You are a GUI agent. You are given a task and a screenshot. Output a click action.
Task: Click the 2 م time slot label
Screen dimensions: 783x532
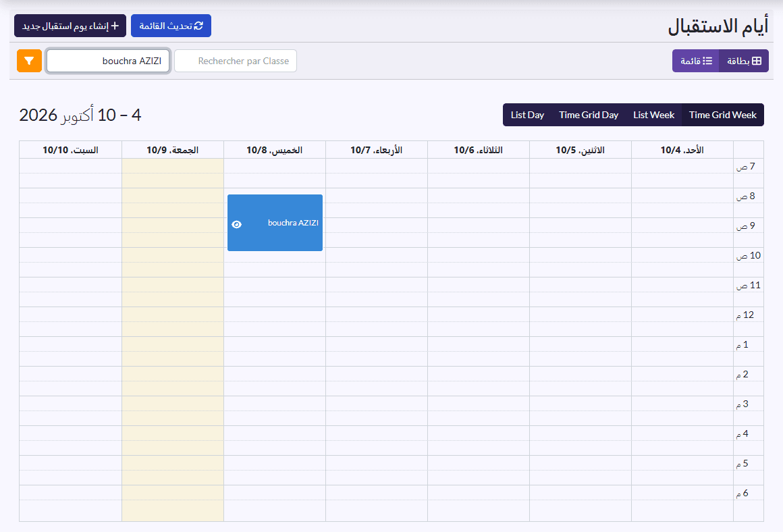742,375
